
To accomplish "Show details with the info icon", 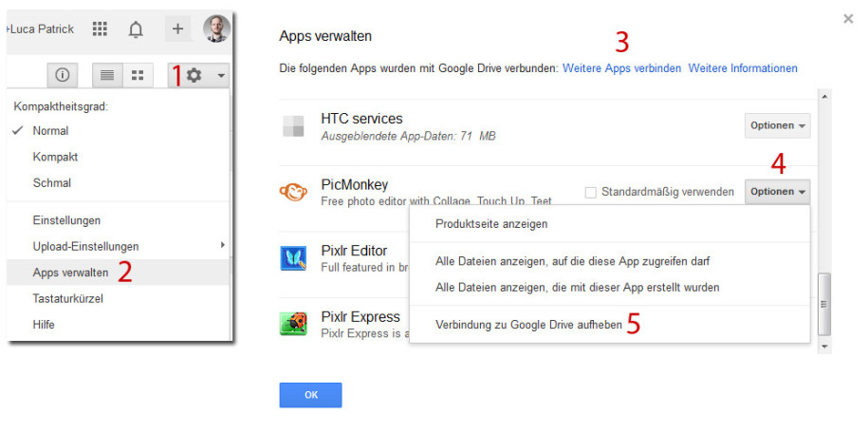I will (x=62, y=75).
